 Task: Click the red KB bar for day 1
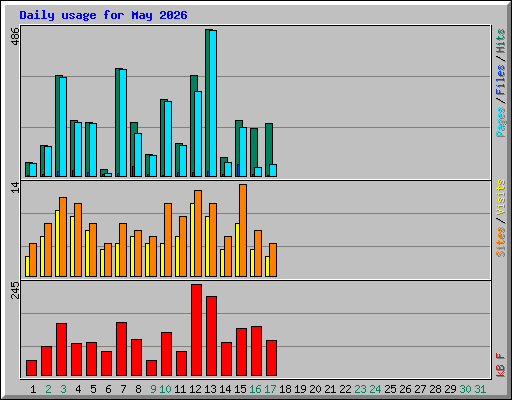(x=31, y=368)
